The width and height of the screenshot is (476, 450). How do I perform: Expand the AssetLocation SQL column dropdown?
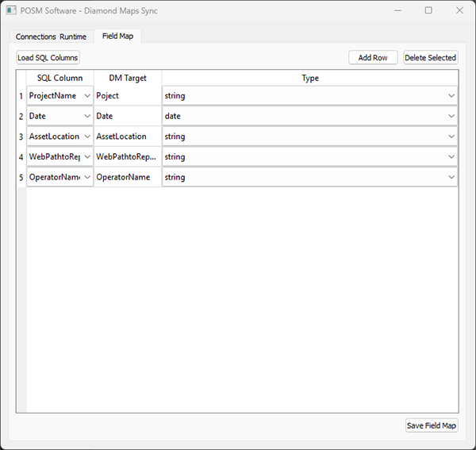click(86, 137)
